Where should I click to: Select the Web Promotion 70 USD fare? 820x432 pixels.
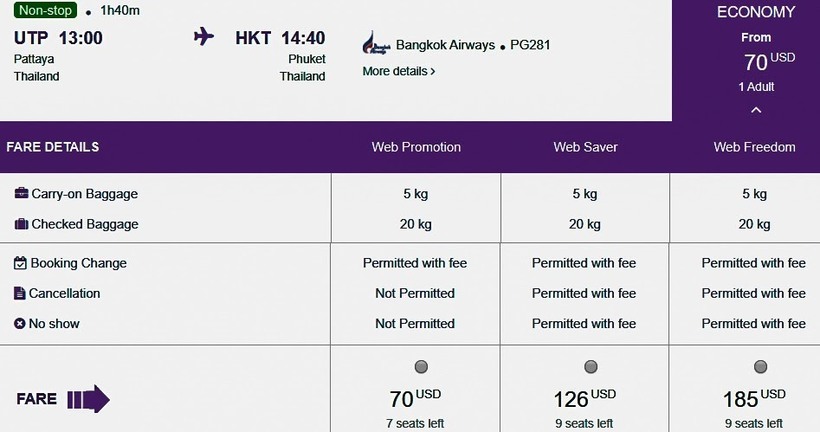pyautogui.click(x=421, y=367)
